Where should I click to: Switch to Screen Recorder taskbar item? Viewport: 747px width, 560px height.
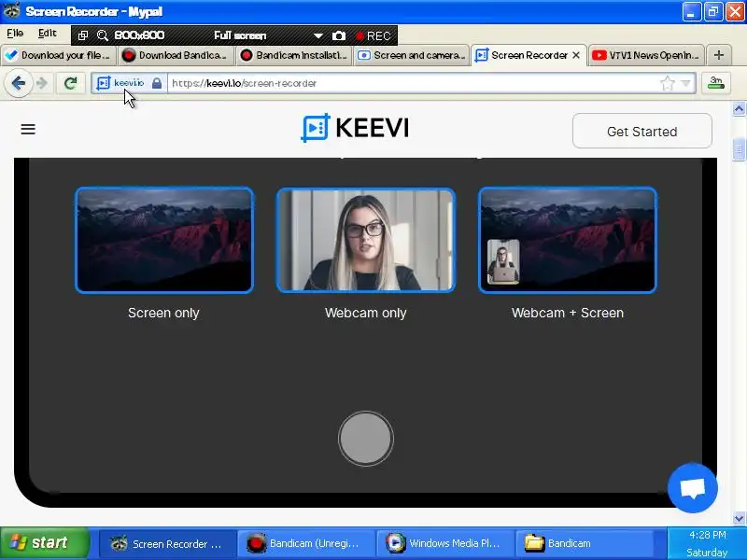[x=167, y=543]
